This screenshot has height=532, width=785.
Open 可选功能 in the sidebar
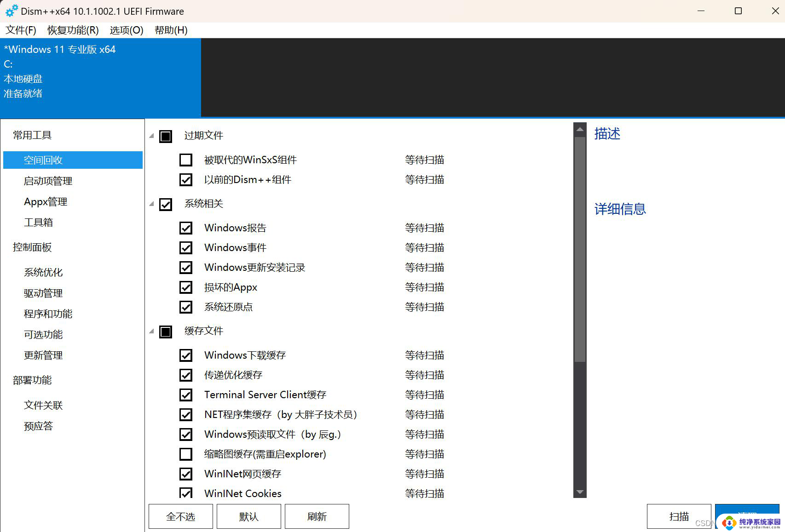pyautogui.click(x=43, y=334)
